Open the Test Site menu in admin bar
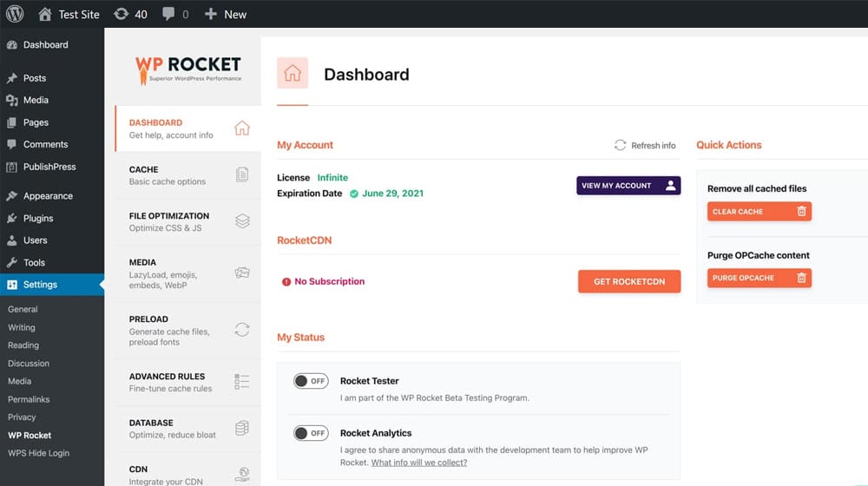 [69, 14]
